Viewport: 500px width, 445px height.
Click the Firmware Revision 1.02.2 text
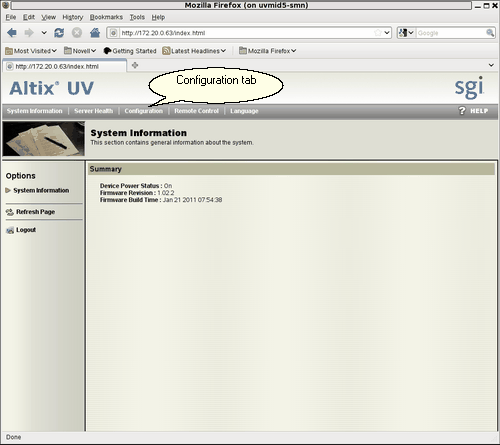point(137,193)
